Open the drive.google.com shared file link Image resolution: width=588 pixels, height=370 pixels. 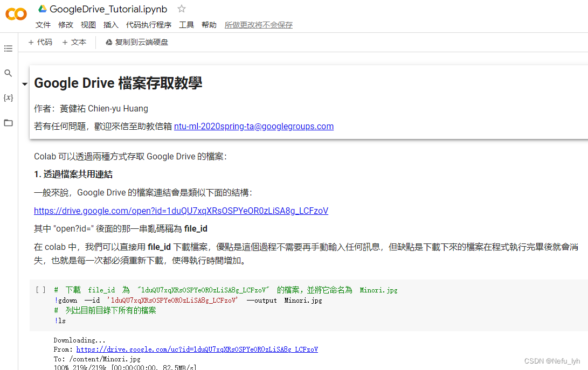point(181,211)
